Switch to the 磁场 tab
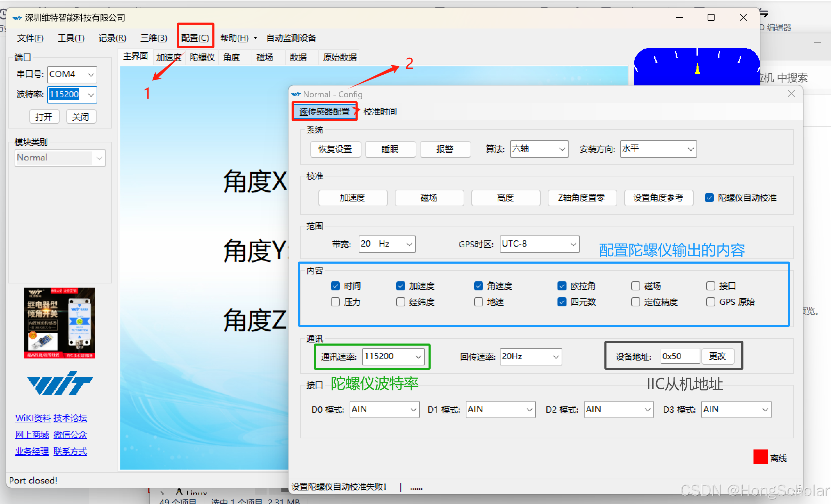 click(265, 57)
